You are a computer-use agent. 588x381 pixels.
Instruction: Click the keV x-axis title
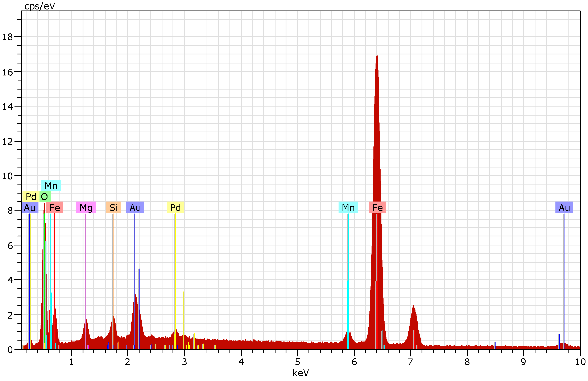point(301,373)
